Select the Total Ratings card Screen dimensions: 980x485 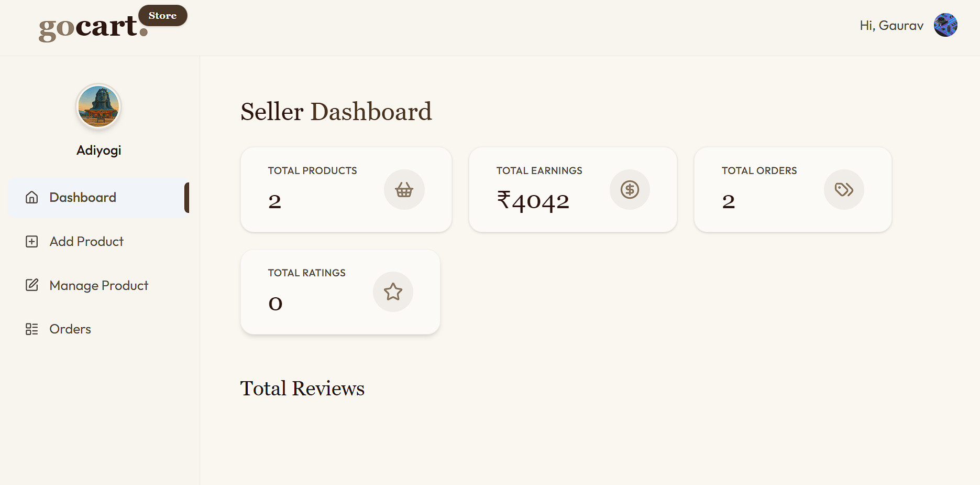(340, 292)
